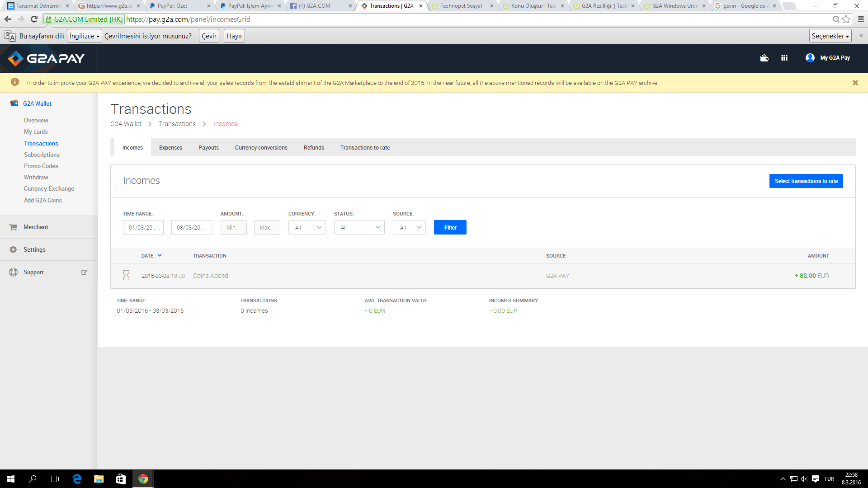Open Currency Exchange in sidebar
868x488 pixels.
click(49, 189)
